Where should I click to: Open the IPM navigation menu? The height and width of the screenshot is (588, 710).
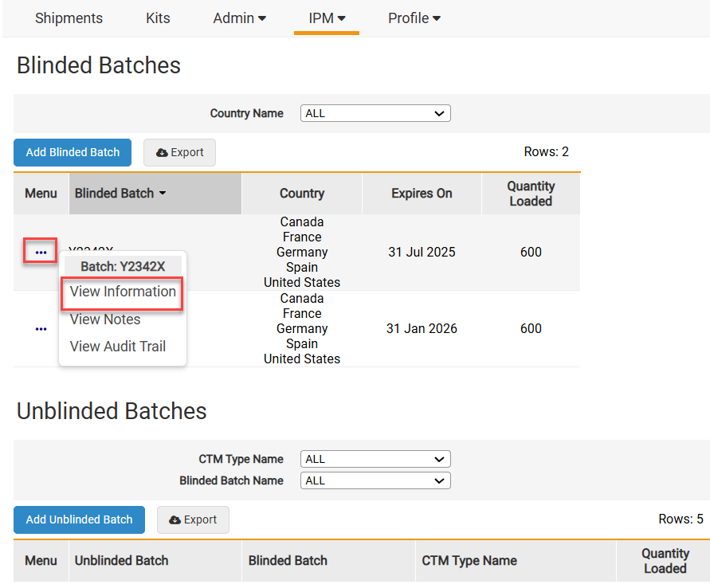[327, 18]
